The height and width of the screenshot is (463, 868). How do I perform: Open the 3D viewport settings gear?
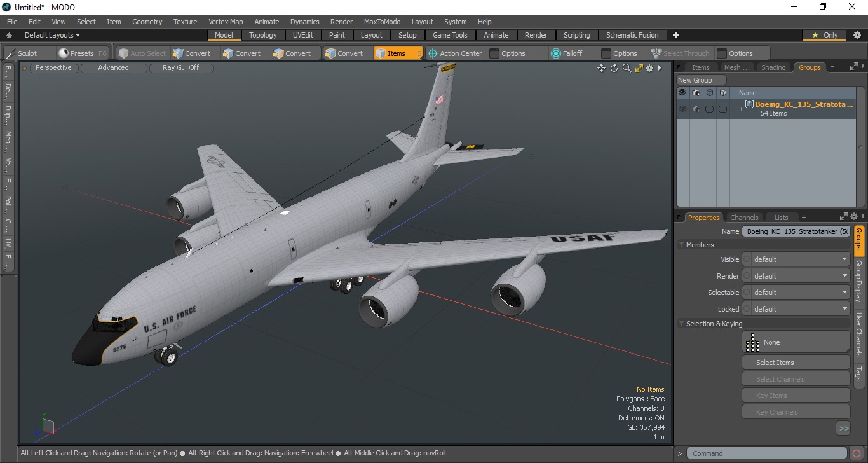pyautogui.click(x=649, y=68)
